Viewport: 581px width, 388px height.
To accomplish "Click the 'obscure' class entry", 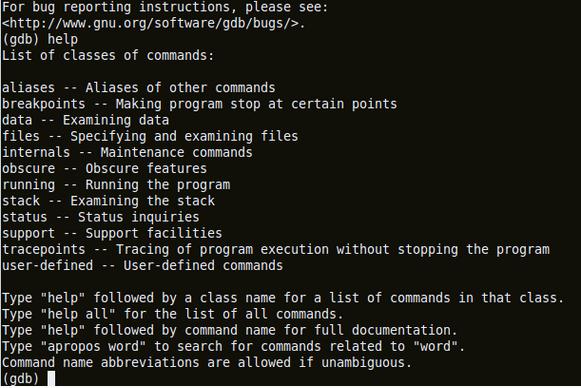I will click(x=104, y=169).
